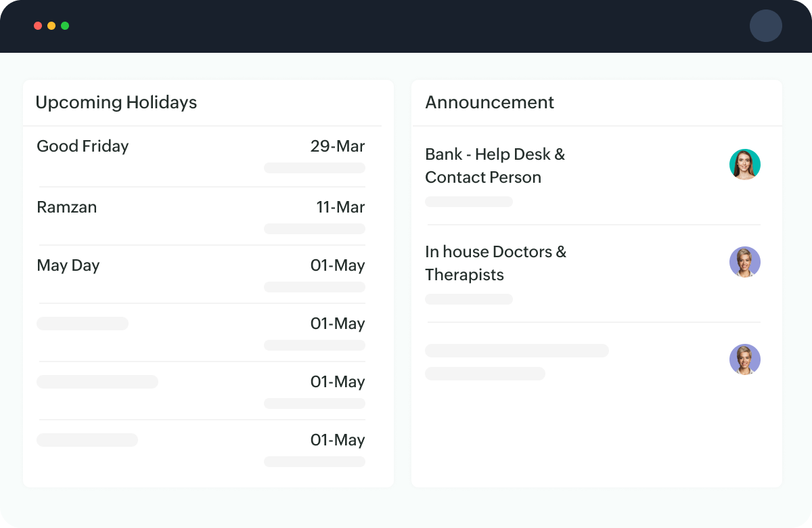Select the Ramzan holiday row

click(x=67, y=207)
